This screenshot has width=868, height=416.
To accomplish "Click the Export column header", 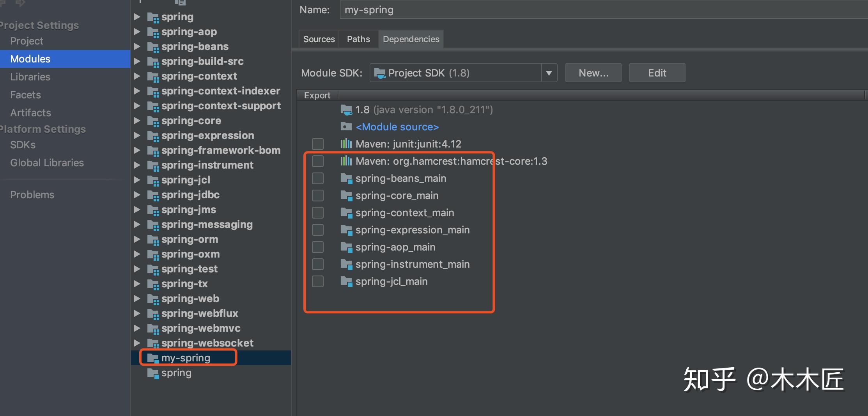I will [317, 95].
